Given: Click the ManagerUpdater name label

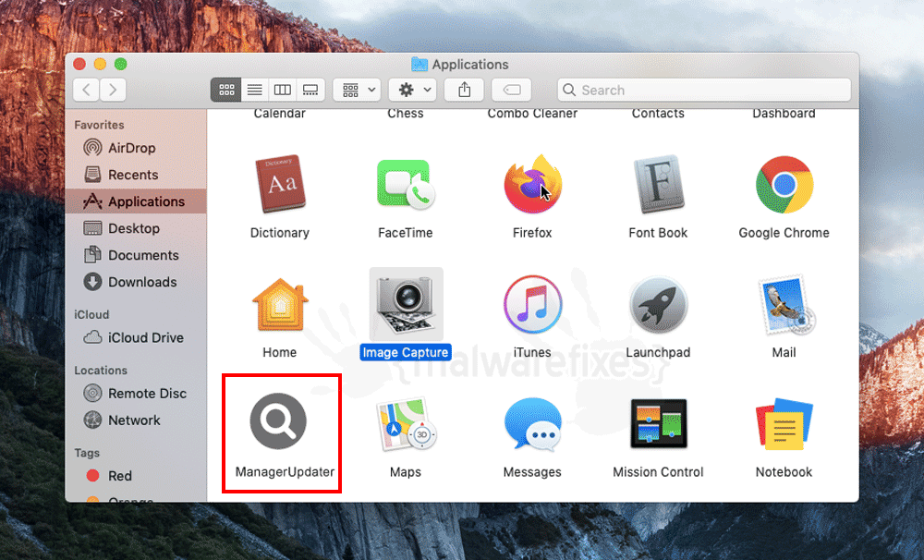Looking at the screenshot, I should (285, 471).
